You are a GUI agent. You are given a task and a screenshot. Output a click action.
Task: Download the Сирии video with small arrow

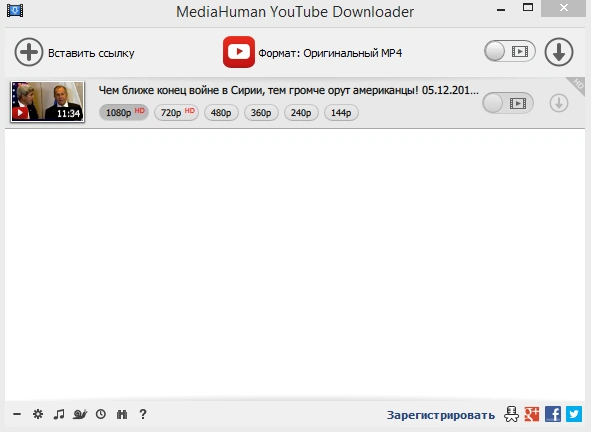coord(559,103)
